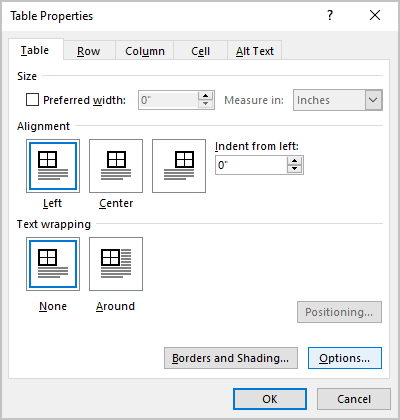Viewport: 400px width, 420px height.
Task: Click the Preferred width input field
Action: pos(168,100)
